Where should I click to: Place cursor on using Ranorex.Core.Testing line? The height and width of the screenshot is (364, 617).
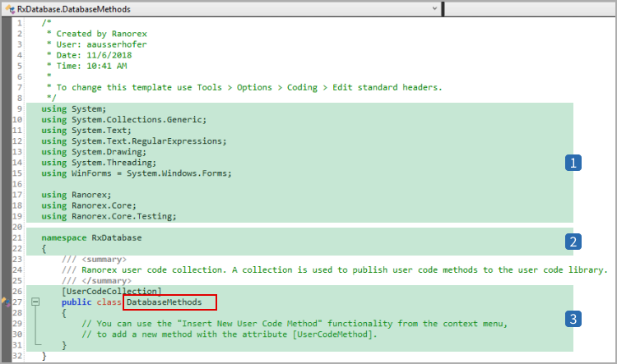point(109,216)
